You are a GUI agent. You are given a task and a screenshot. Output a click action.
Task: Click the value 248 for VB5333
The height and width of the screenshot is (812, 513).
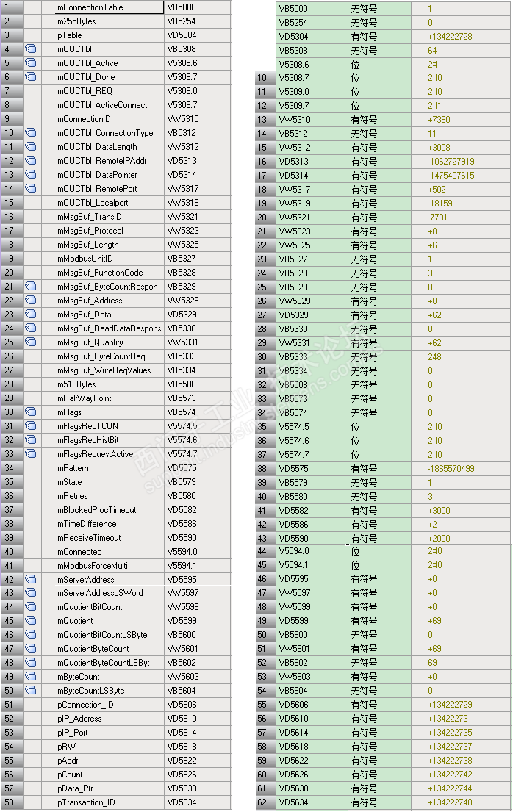tap(435, 357)
